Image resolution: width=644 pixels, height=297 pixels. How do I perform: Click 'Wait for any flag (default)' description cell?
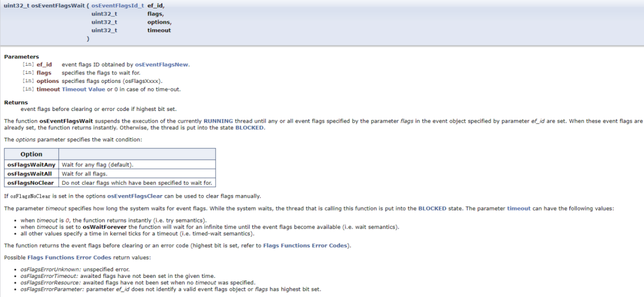click(98, 165)
